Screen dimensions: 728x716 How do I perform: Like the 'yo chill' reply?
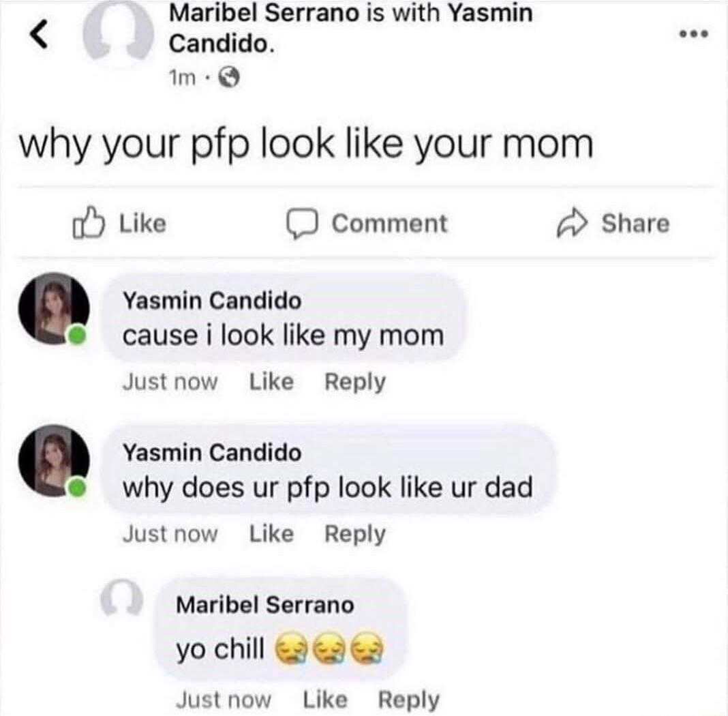pos(325,700)
